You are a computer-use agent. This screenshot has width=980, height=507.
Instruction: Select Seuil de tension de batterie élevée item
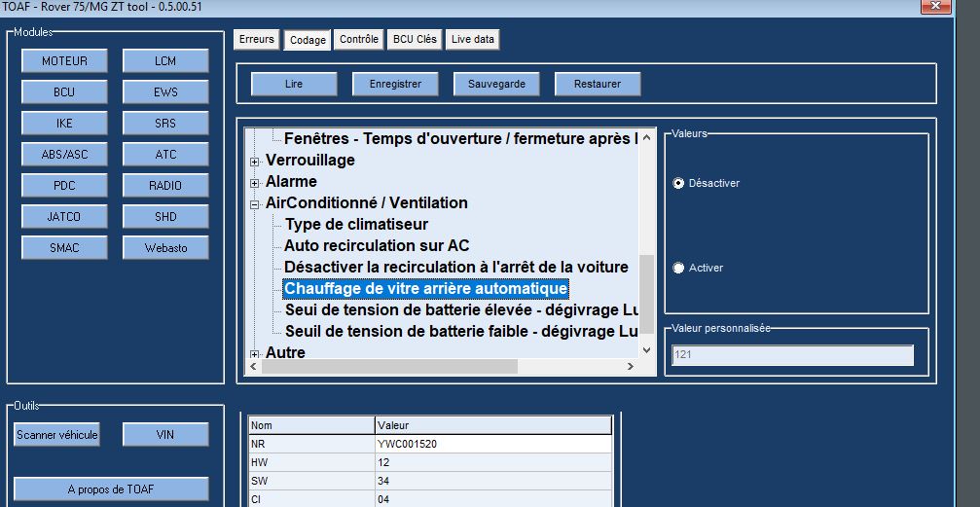pos(461,310)
